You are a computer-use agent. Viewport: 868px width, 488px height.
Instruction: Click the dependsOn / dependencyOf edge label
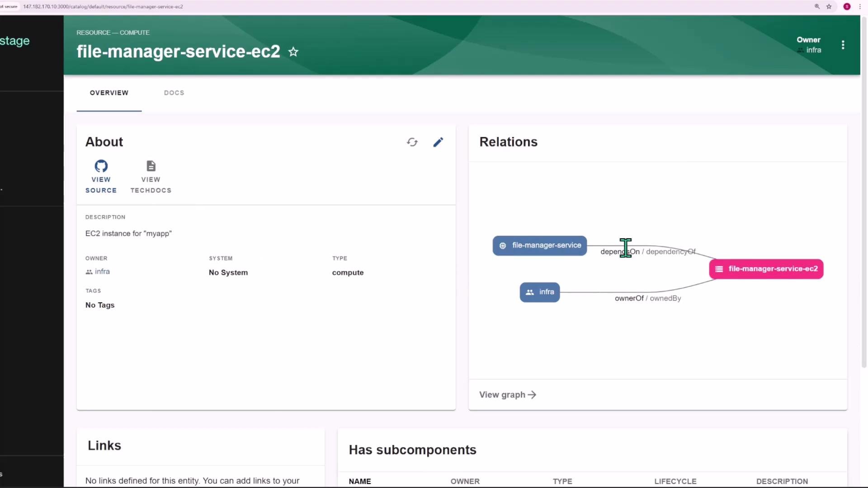pos(648,252)
